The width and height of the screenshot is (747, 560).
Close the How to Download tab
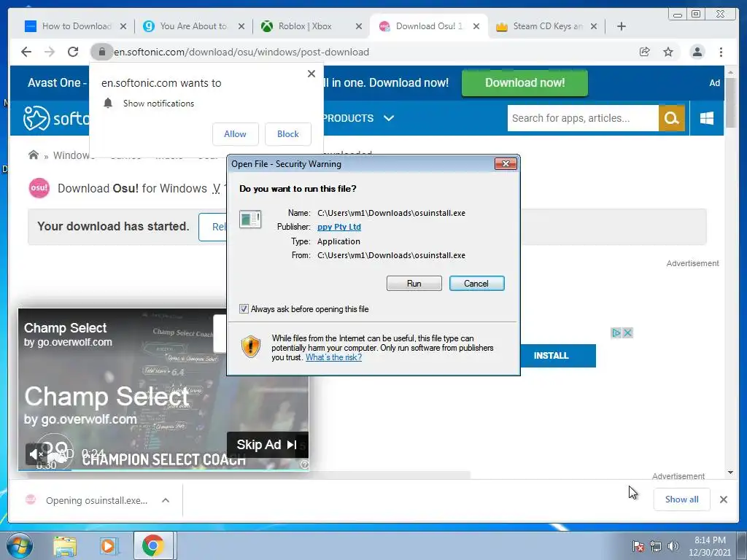point(123,26)
